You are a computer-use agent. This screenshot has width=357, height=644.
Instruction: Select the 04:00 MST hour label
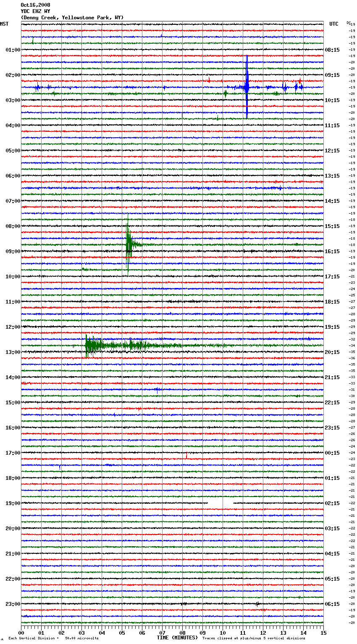(x=13, y=126)
